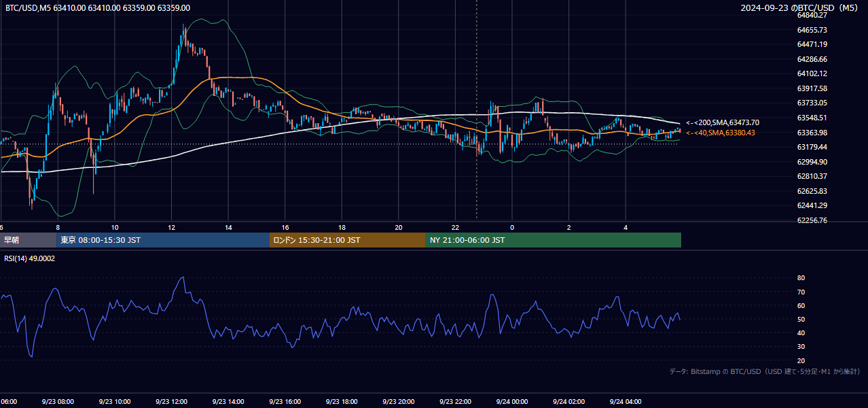This screenshot has height=408, width=868.
Task: Click price axis value 63363.98
Action: click(x=812, y=133)
